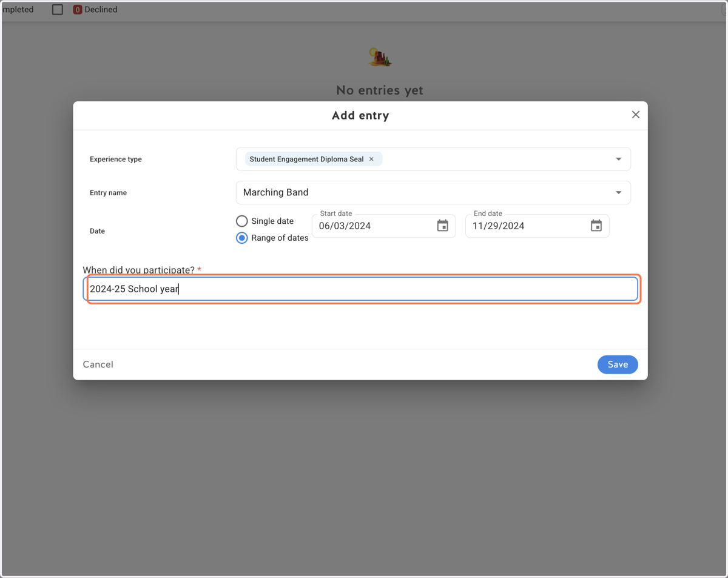Tick the checkbox beside Declined
Viewport: 728px width, 578px height.
[x=58, y=10]
